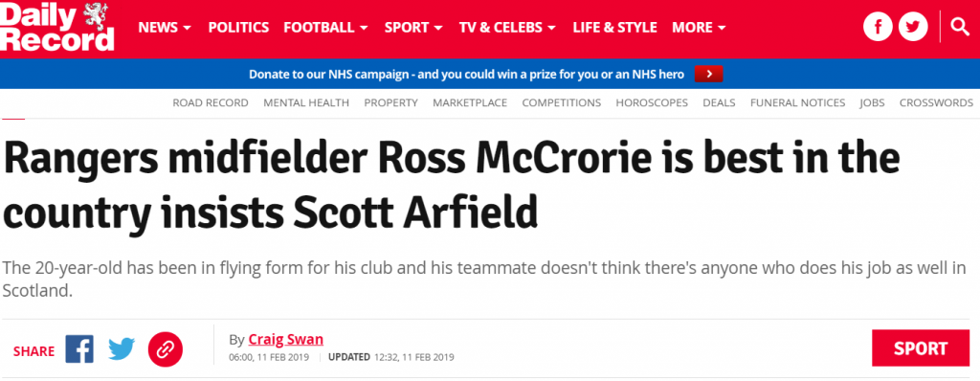The width and height of the screenshot is (980, 381).
Task: Open author Craig Swan's page
Action: [285, 340]
